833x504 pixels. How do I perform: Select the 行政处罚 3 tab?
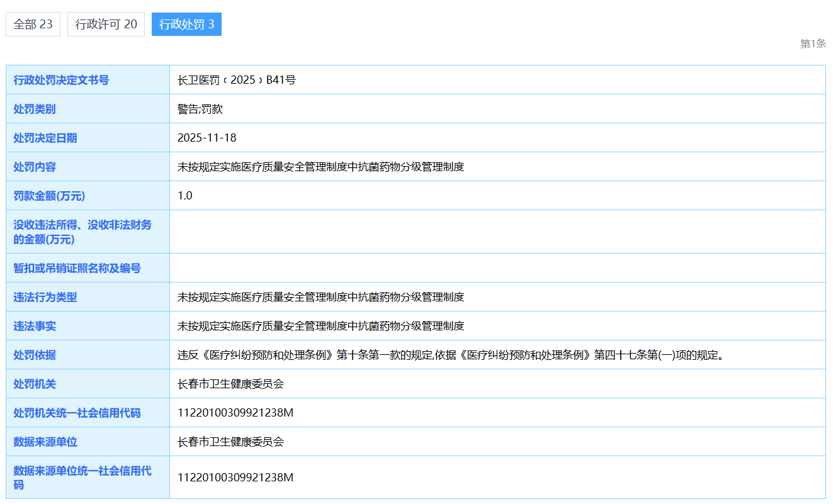coord(186,25)
